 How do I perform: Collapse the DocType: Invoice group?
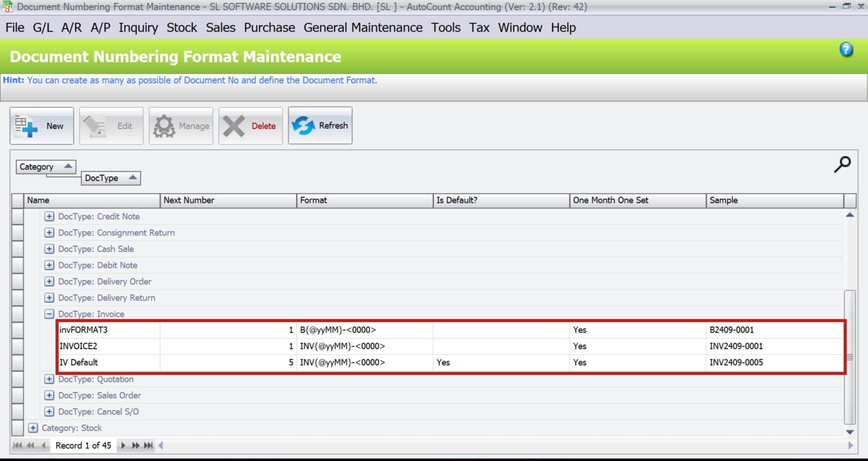pyautogui.click(x=49, y=314)
